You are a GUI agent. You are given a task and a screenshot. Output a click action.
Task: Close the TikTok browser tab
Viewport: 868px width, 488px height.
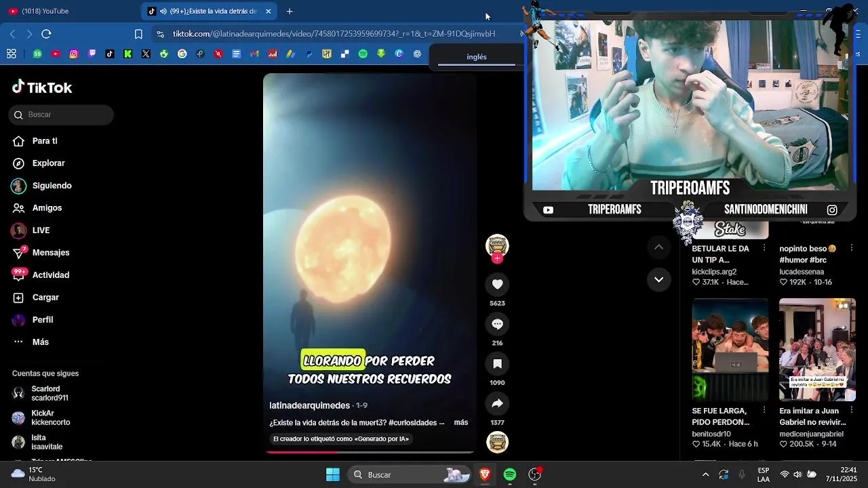click(269, 11)
